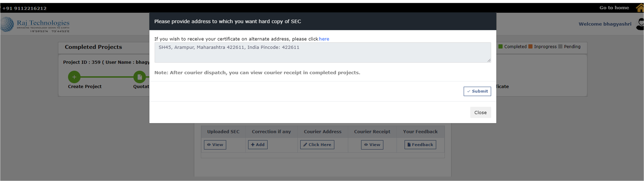
Task: Click into the courier address text area
Action: (x=323, y=52)
